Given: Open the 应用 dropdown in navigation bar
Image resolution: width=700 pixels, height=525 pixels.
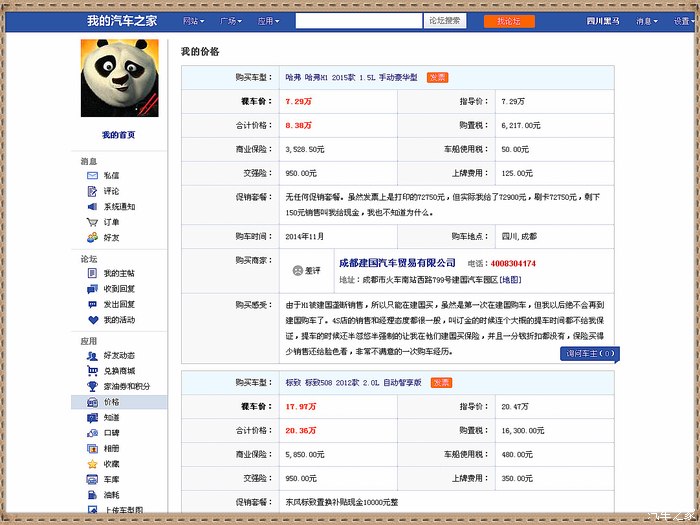Looking at the screenshot, I should 268,21.
